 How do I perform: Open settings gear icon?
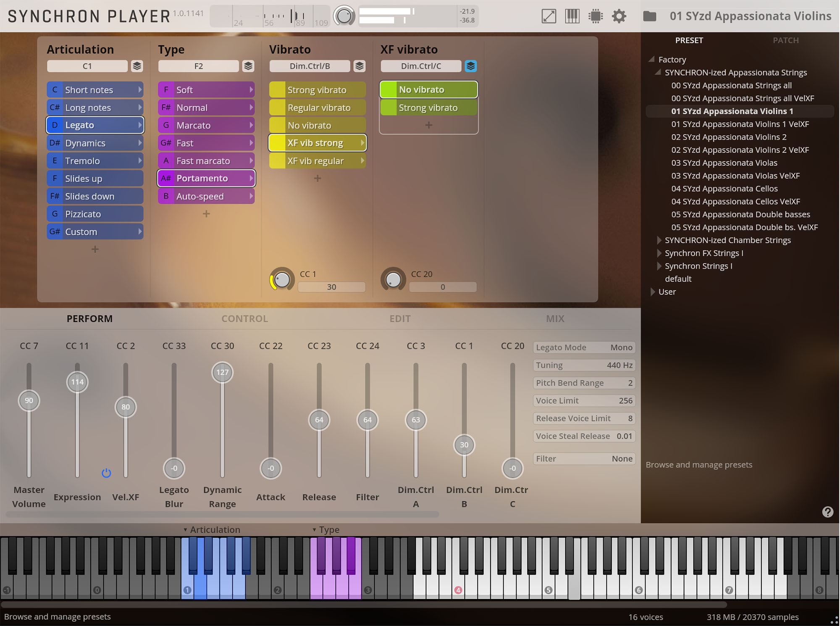pos(619,16)
